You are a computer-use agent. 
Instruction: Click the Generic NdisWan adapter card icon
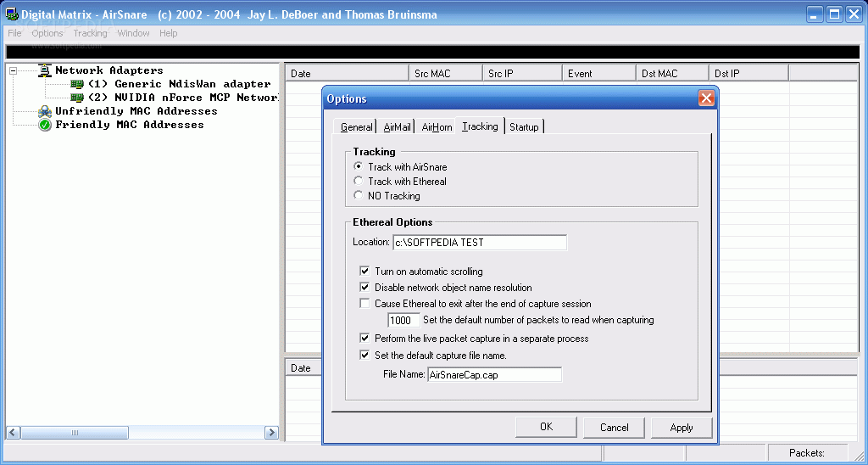(77, 84)
